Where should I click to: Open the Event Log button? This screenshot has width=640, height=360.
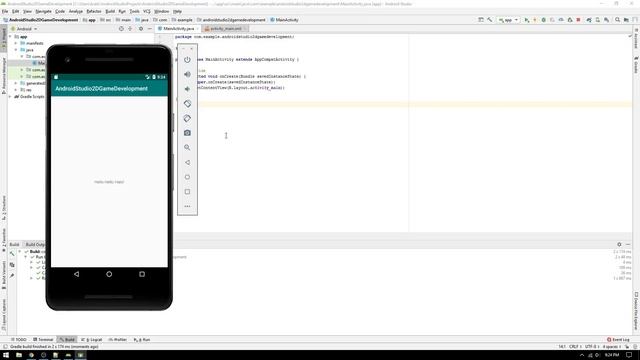[x=618, y=340]
